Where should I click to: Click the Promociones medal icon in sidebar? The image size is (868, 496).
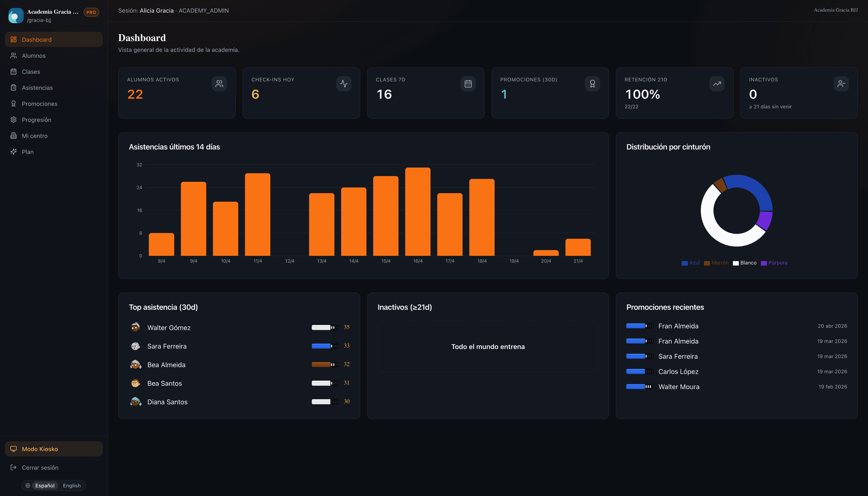14,104
